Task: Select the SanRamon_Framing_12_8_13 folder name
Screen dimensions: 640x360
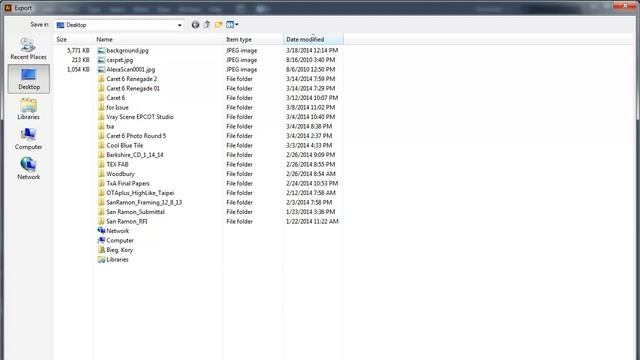Action: [144, 202]
